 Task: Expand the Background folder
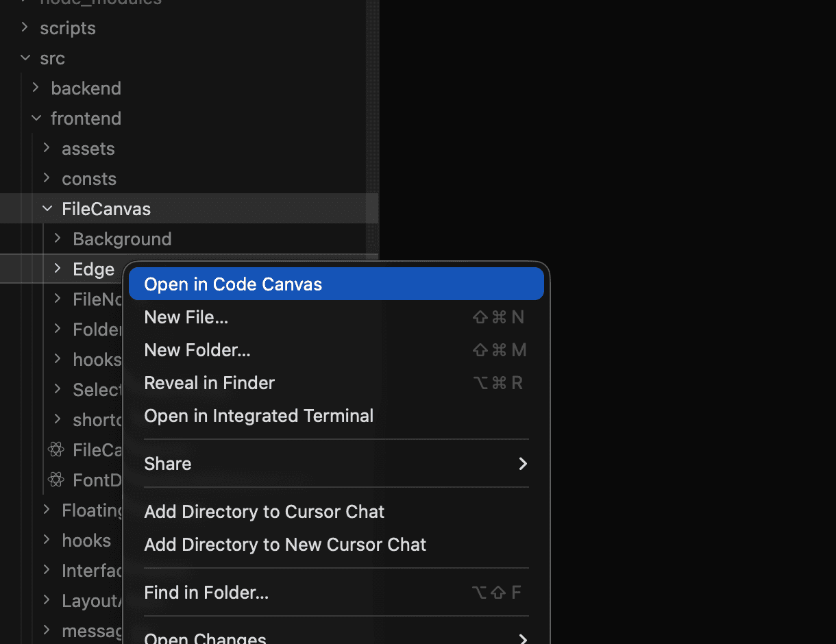[57, 238]
